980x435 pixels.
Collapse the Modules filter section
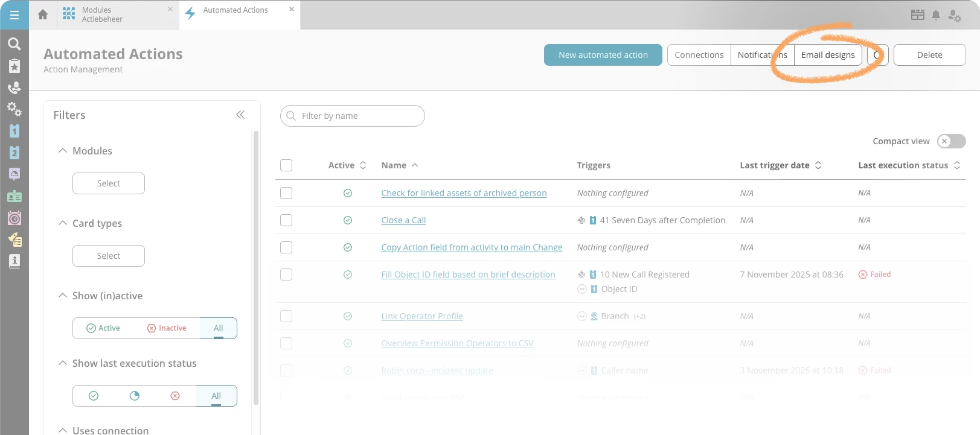click(63, 150)
